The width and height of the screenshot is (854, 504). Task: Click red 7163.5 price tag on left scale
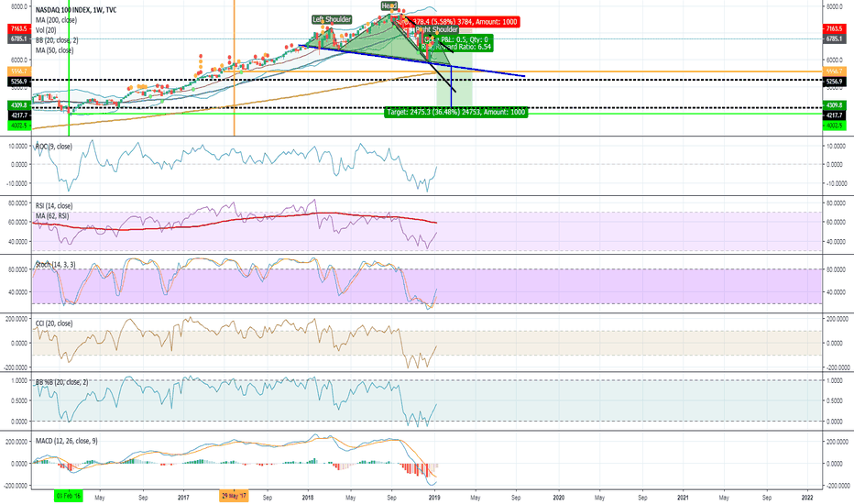pos(19,28)
